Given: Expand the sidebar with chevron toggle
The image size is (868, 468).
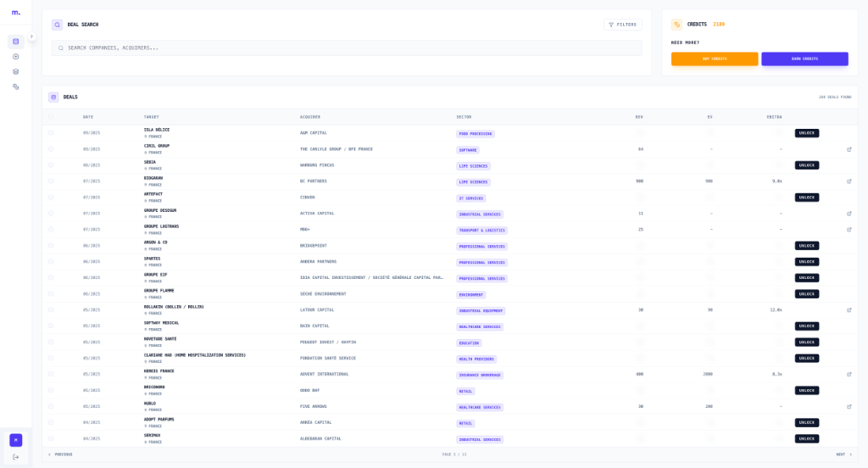Looking at the screenshot, I should coord(31,36).
